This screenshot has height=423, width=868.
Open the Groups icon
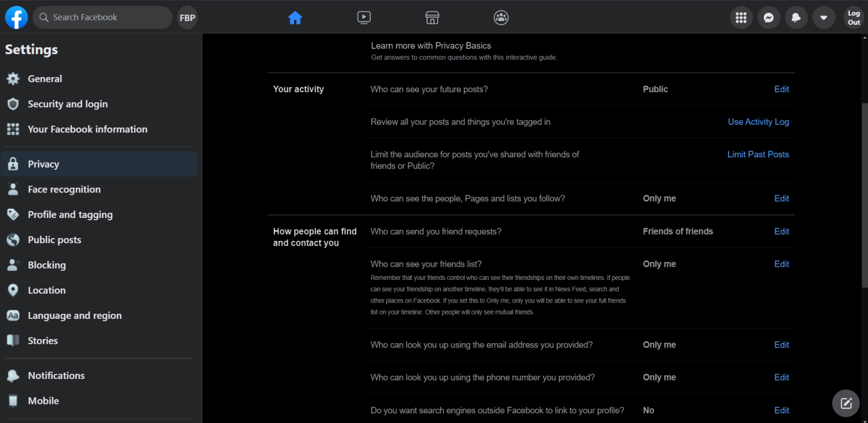point(501,18)
